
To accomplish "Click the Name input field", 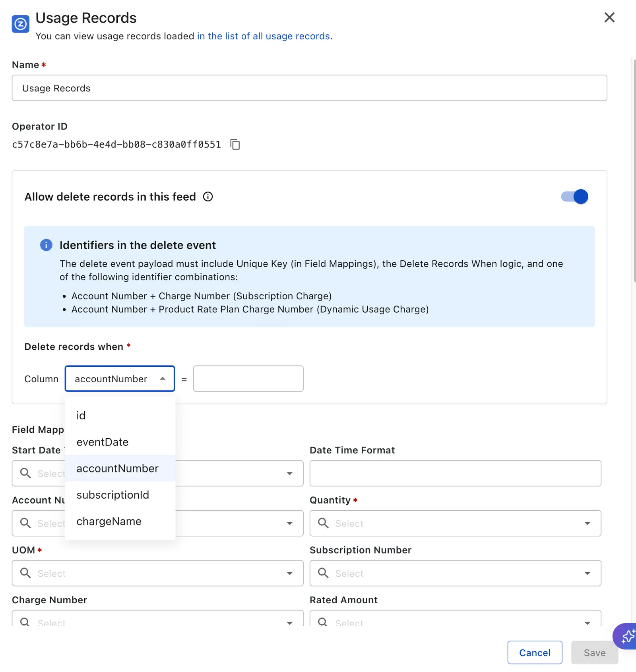I will point(309,88).
